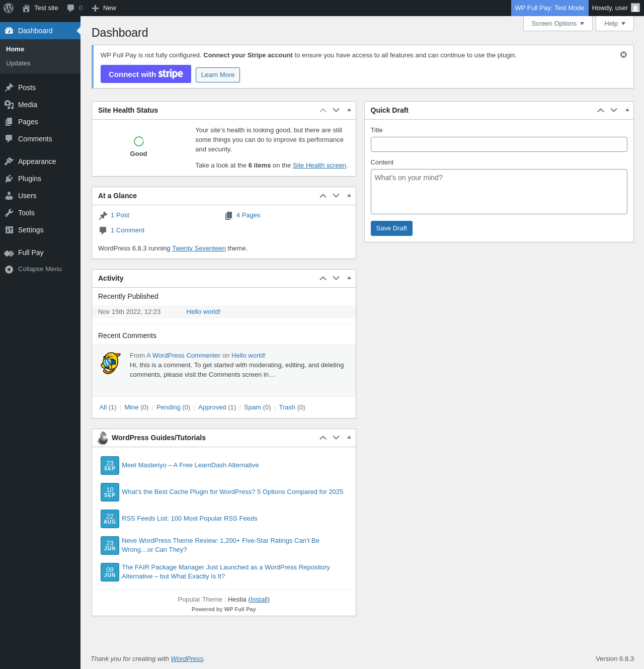
Task: Go to Posts in sidebar menu
Action: 27,88
